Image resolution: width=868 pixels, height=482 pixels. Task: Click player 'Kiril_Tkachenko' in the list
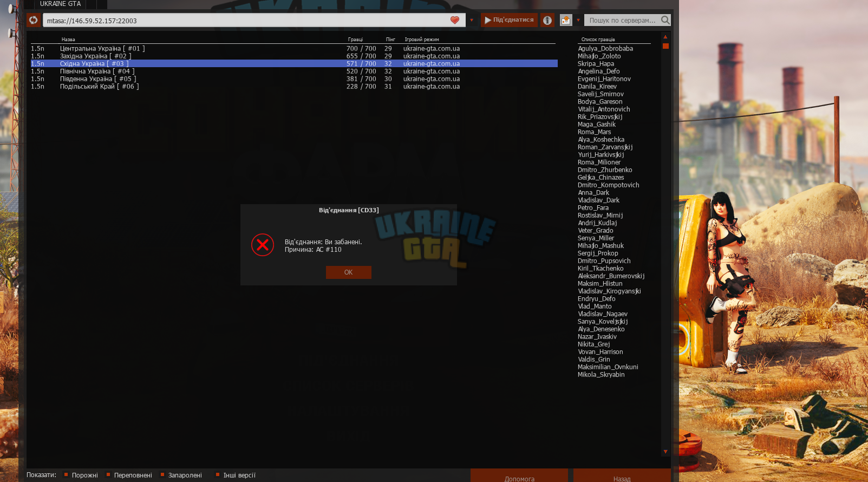601,268
